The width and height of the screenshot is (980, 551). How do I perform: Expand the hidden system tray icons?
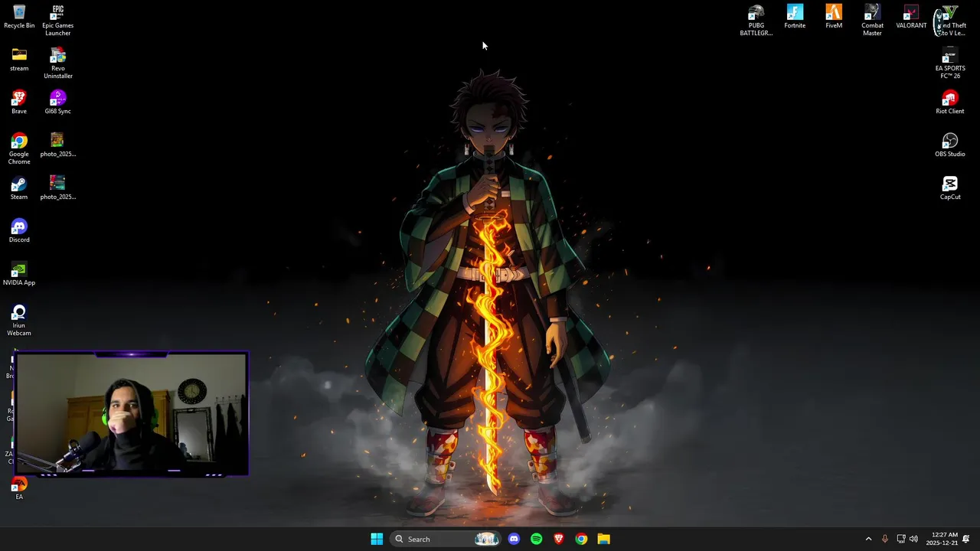coord(868,539)
